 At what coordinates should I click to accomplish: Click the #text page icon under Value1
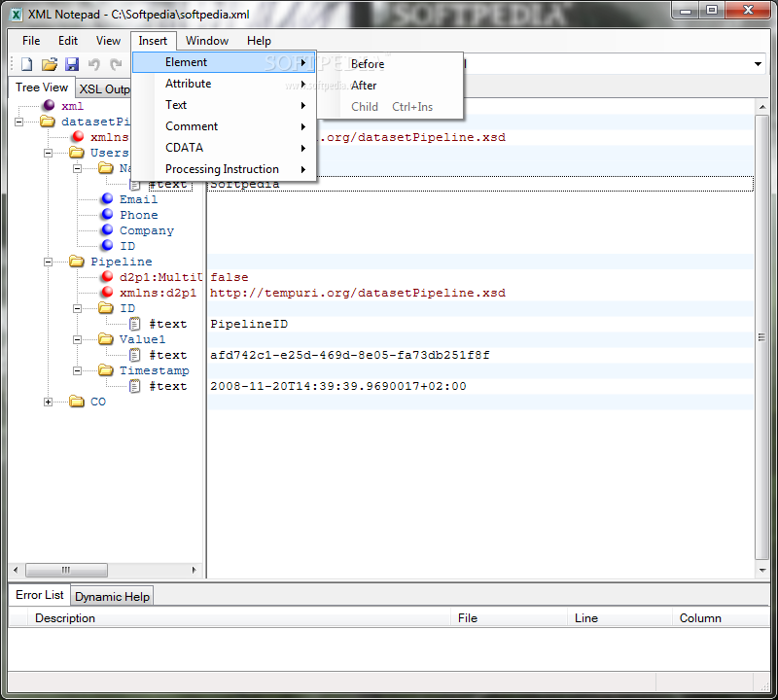(134, 355)
